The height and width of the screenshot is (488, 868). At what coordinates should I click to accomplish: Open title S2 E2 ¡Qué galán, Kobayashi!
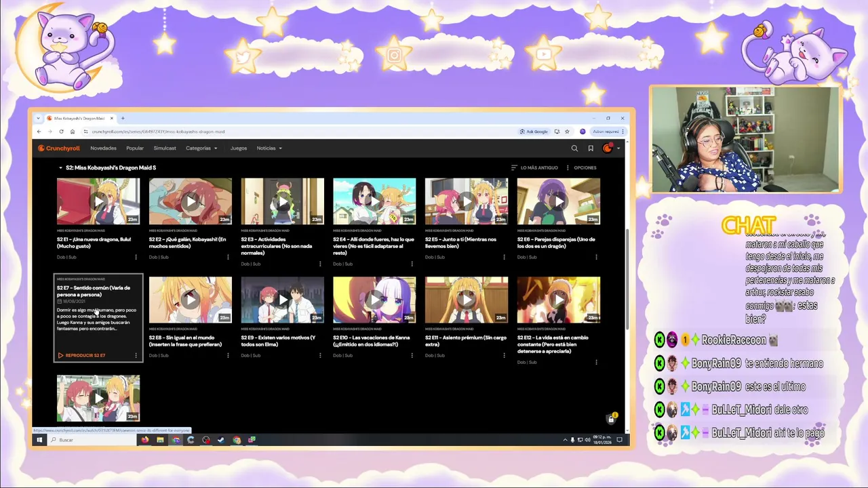(x=188, y=243)
